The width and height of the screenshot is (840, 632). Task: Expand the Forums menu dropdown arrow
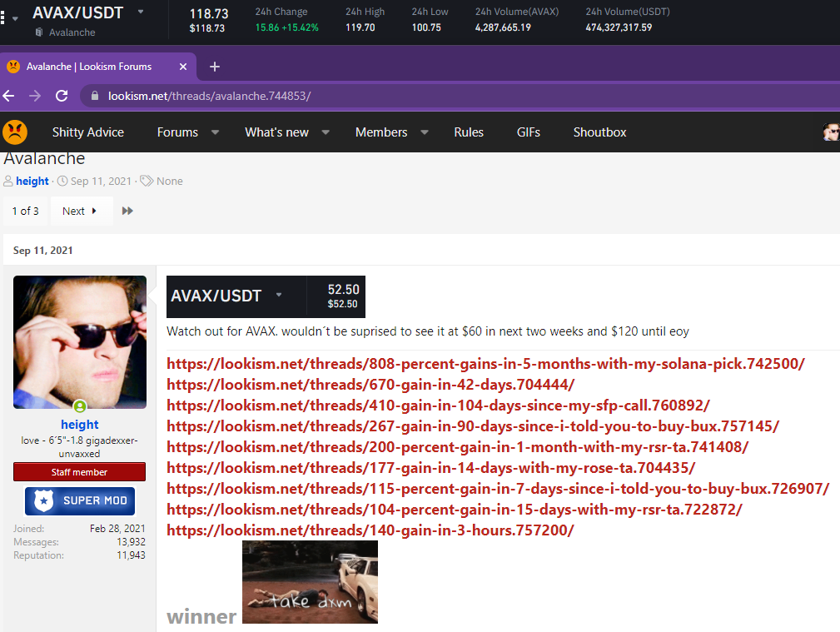pos(216,132)
